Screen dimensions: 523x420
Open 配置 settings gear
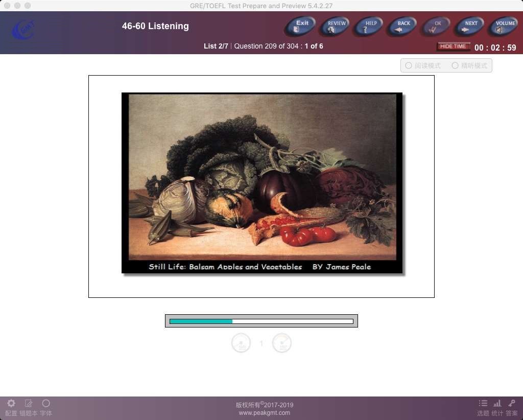click(x=11, y=408)
